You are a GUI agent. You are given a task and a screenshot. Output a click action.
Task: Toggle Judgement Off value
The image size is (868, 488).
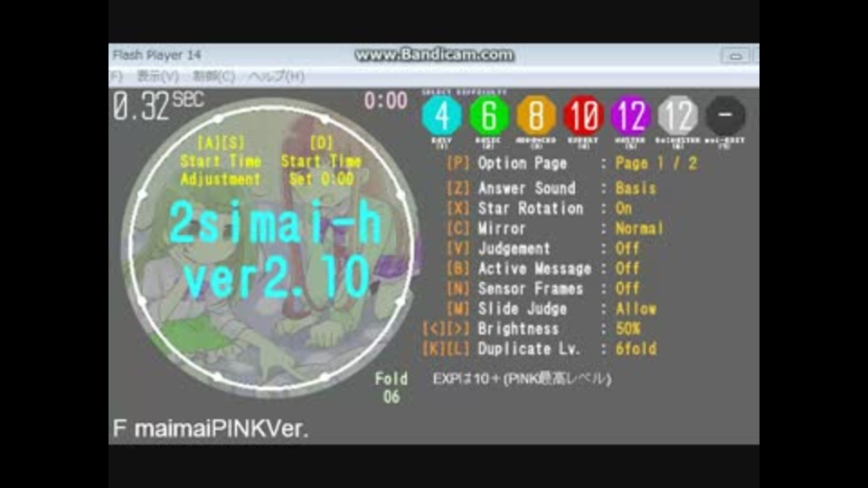627,249
